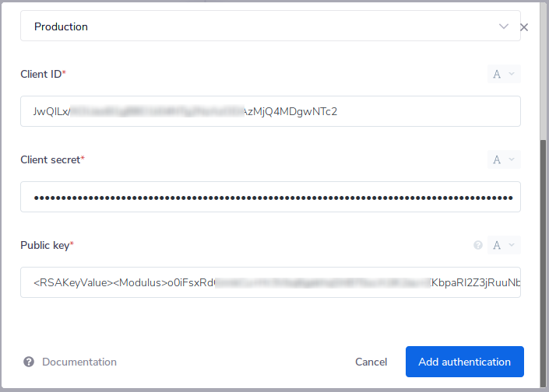Image resolution: width=549 pixels, height=392 pixels.
Task: Click into the Client secret password field
Action: 270,197
